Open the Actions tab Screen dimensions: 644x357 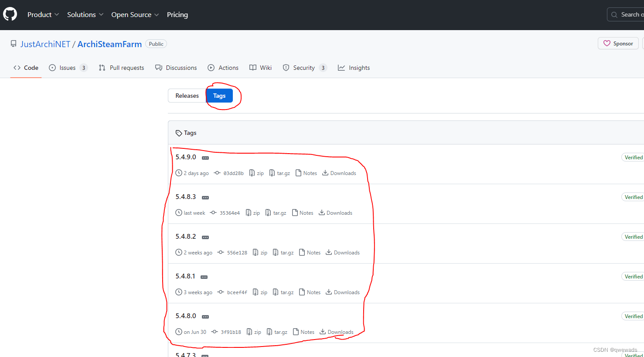pyautogui.click(x=223, y=68)
